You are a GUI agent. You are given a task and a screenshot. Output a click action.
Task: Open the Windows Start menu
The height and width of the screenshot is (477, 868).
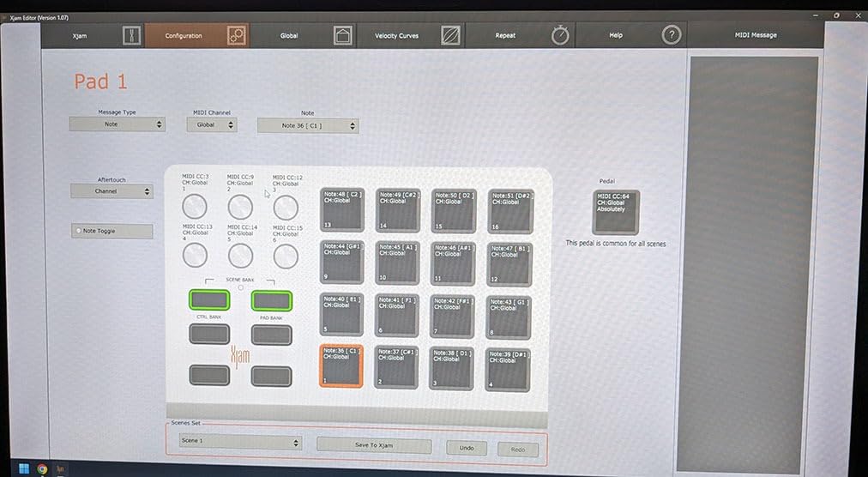pos(24,468)
